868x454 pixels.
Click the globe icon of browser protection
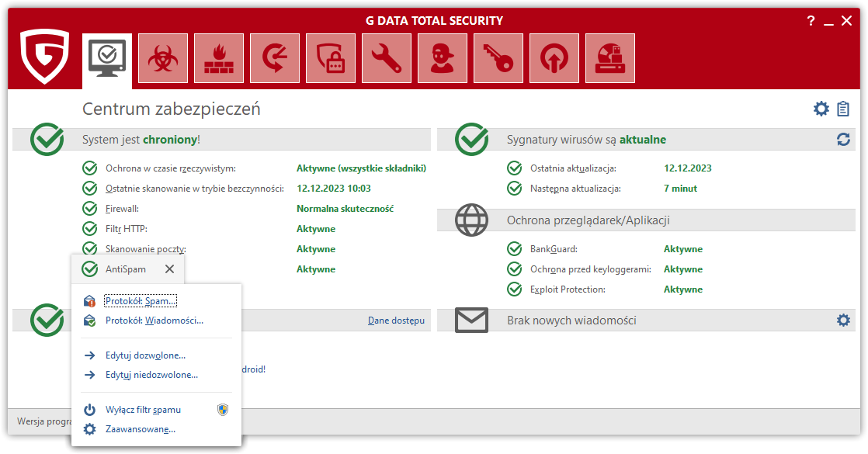pos(471,220)
